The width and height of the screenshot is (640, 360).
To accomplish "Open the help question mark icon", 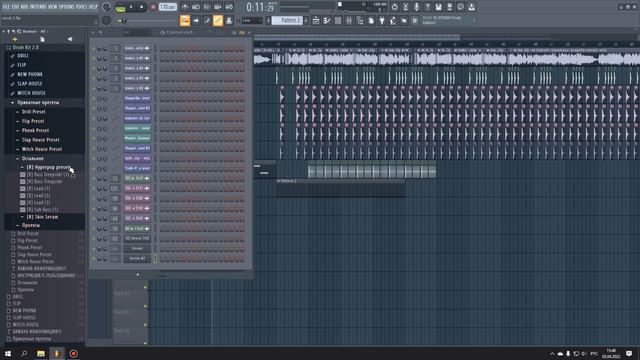I will tap(427, 7).
